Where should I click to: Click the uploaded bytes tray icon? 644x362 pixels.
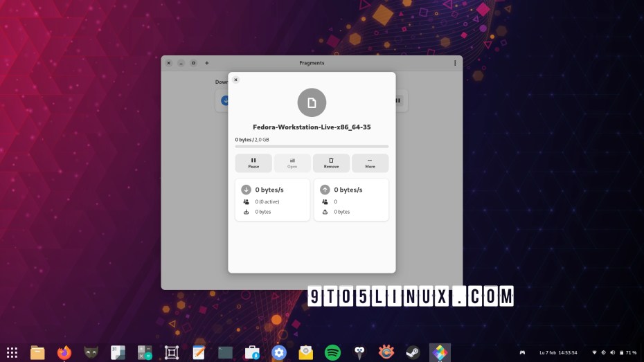coord(325,212)
